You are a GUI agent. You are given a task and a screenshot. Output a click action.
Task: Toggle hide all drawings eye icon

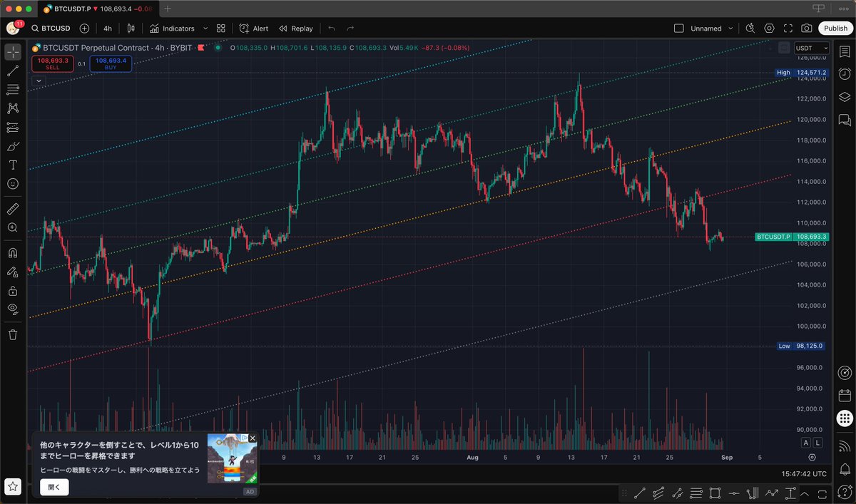(13, 309)
